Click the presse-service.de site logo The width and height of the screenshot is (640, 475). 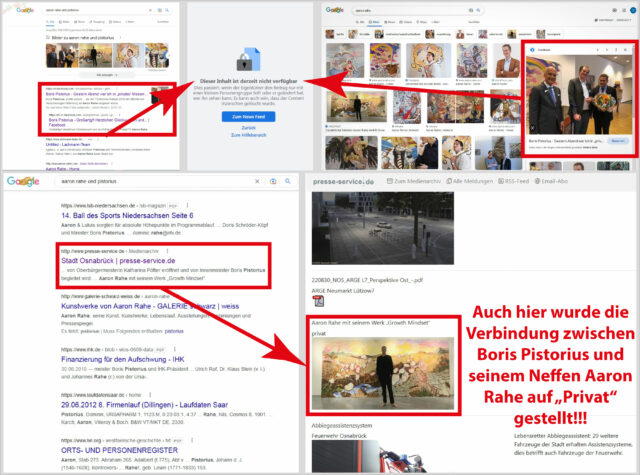pyautogui.click(x=343, y=182)
